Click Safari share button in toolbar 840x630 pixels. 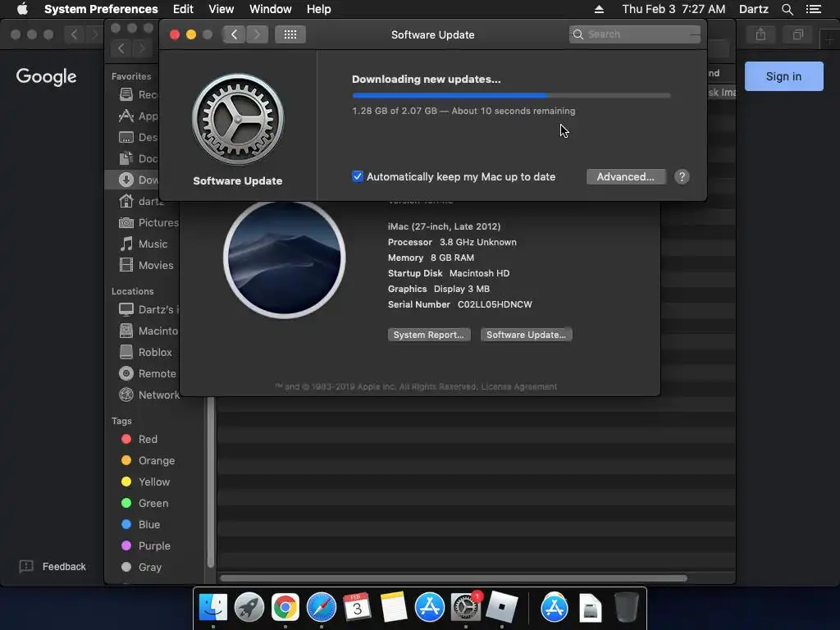[760, 34]
